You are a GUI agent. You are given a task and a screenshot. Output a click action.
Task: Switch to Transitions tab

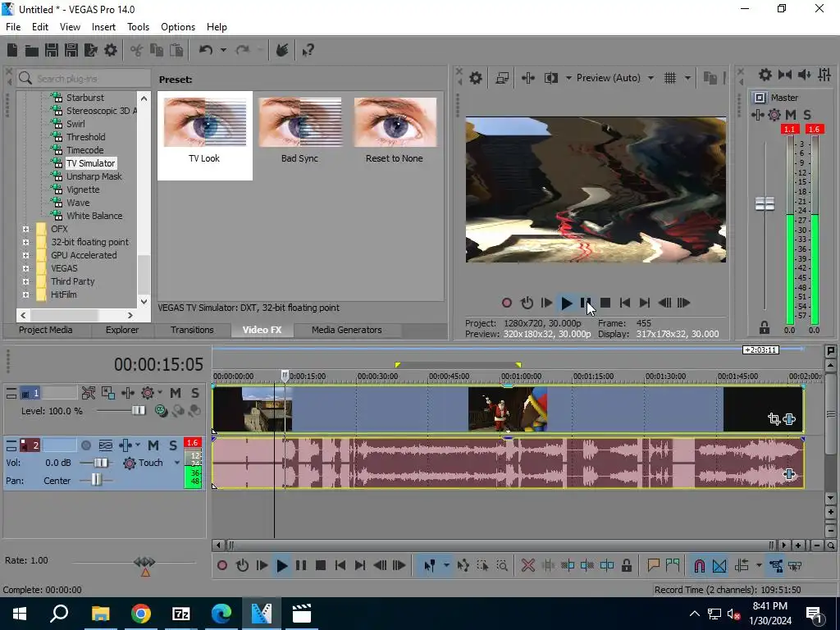(x=192, y=330)
